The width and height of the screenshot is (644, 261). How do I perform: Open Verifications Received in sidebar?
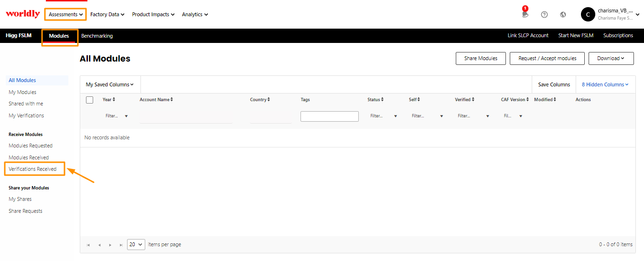pyautogui.click(x=32, y=169)
